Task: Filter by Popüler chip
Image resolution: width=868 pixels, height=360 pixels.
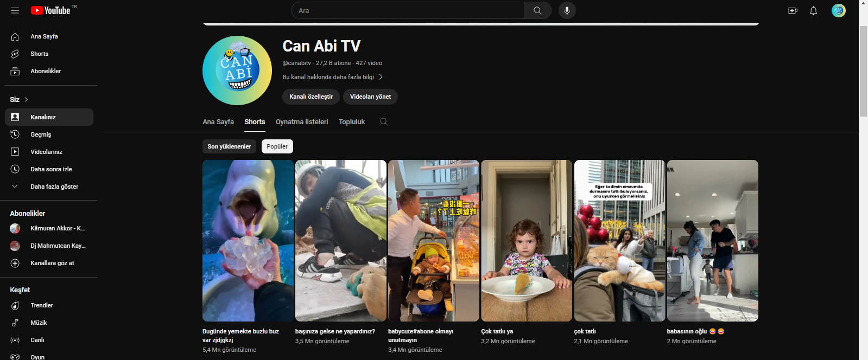Action: pyautogui.click(x=277, y=146)
